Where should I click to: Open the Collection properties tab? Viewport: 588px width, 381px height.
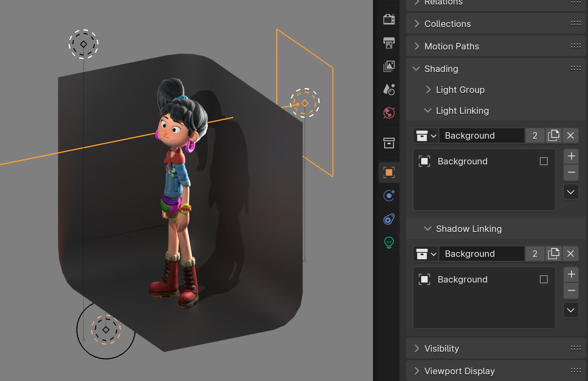(388, 143)
